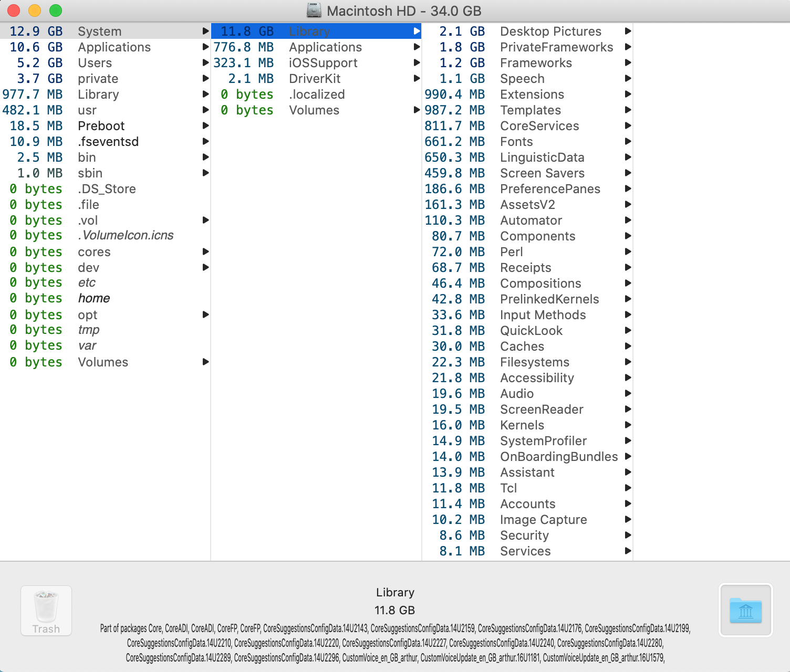Expand the Users folder arrow in first column
Screen dimensions: 790x672
(x=206, y=63)
